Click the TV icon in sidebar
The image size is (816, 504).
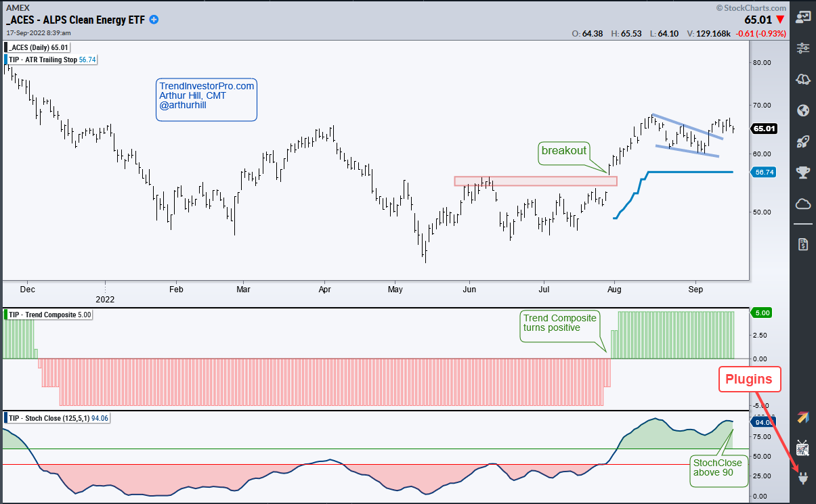tap(804, 448)
